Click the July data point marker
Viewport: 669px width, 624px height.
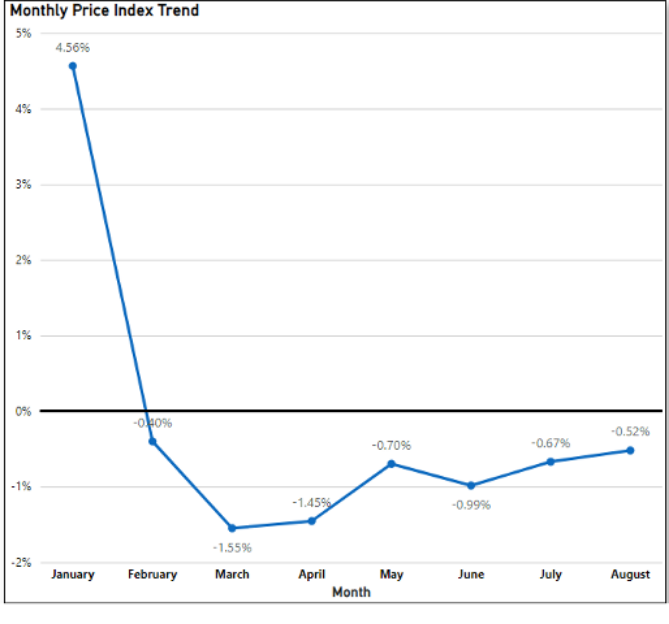[x=550, y=462]
